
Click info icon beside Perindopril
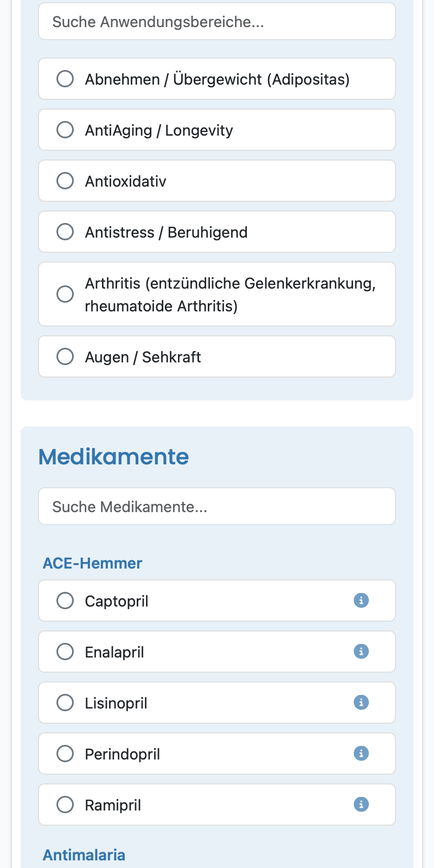[361, 754]
